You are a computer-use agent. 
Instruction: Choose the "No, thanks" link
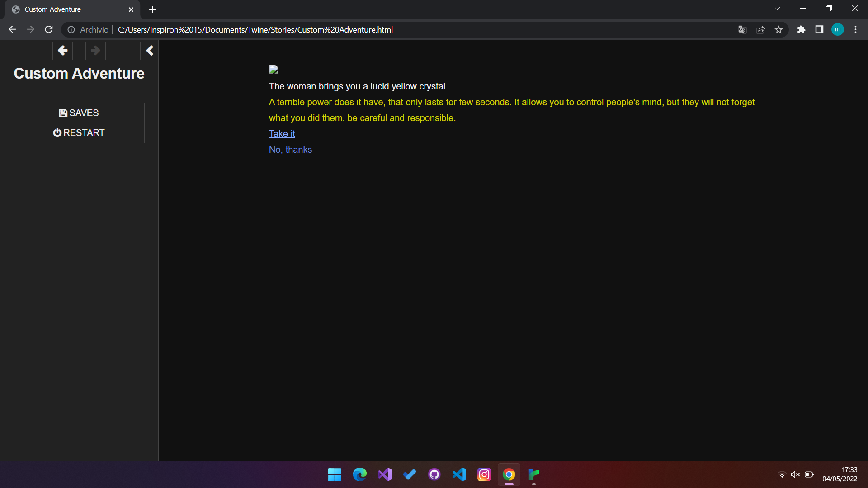point(290,150)
